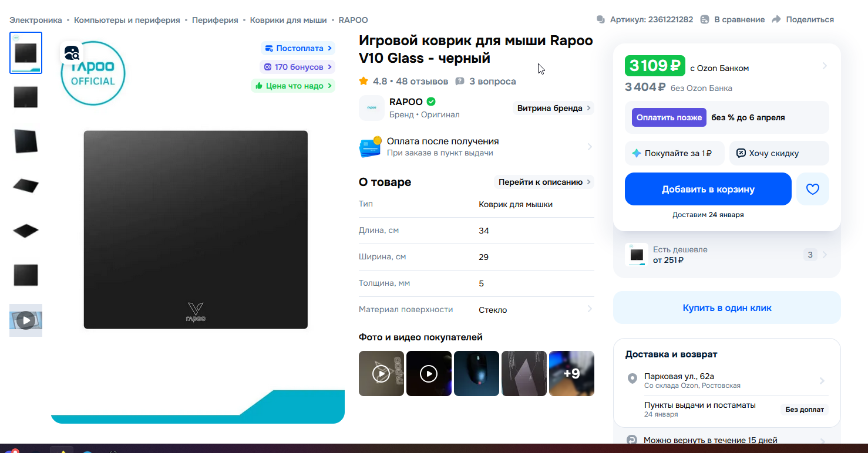The width and height of the screenshot is (868, 453).
Task: Go to Периферия breadcrumb
Action: (x=215, y=20)
